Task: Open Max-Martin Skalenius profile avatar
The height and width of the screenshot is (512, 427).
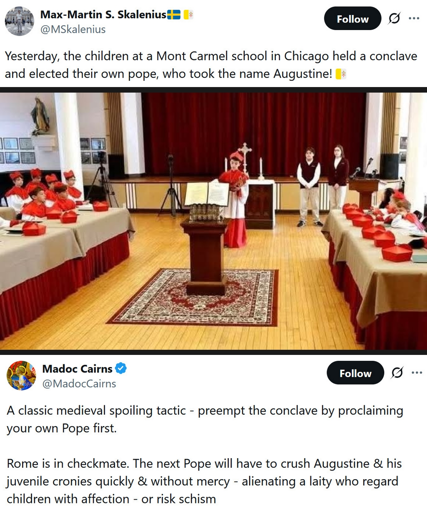Action: 19,21
